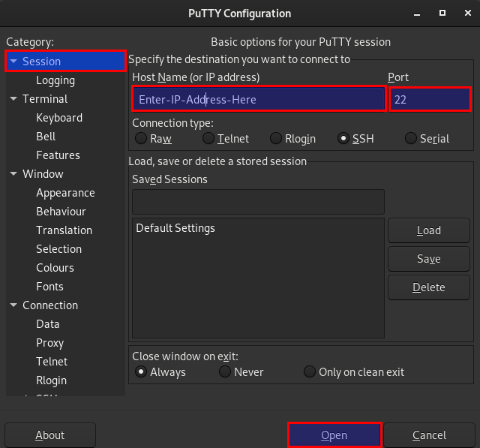
Task: Collapse the Connection category arrow
Action: click(x=13, y=305)
